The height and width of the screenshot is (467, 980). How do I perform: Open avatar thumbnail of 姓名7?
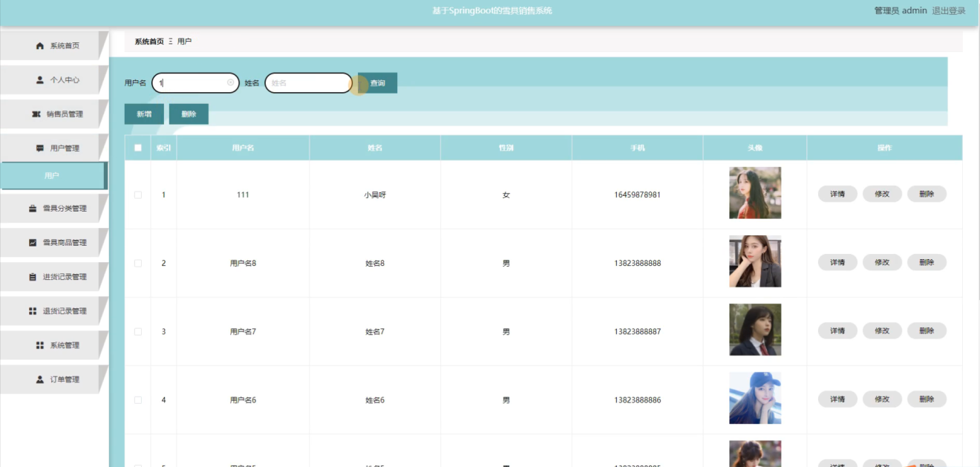[x=755, y=330]
